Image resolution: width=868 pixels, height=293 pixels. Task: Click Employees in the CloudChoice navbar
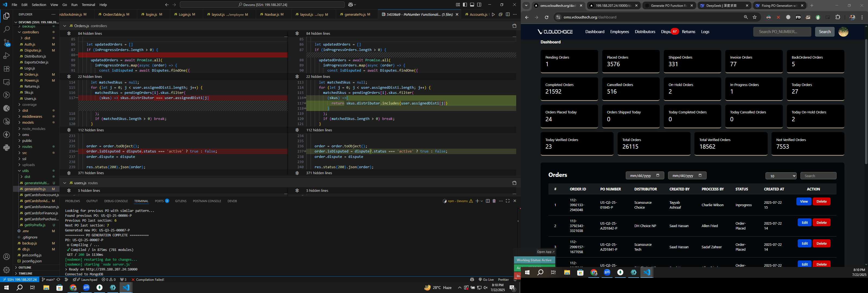[619, 32]
